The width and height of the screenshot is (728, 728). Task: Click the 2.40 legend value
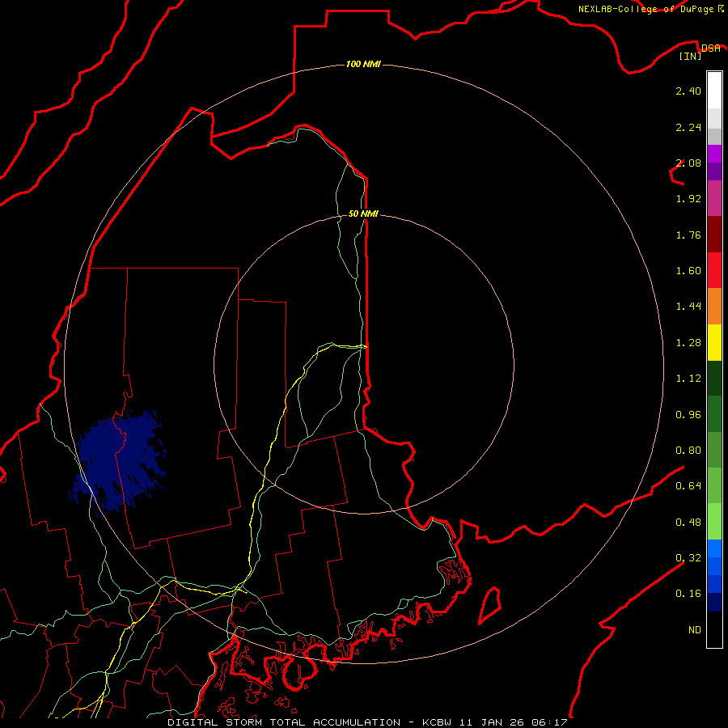[688, 91]
